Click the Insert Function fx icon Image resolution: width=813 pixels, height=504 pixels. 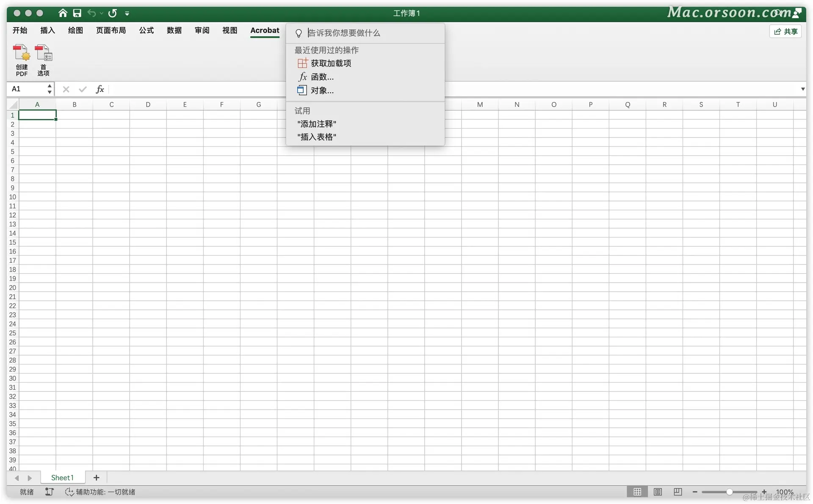click(100, 89)
